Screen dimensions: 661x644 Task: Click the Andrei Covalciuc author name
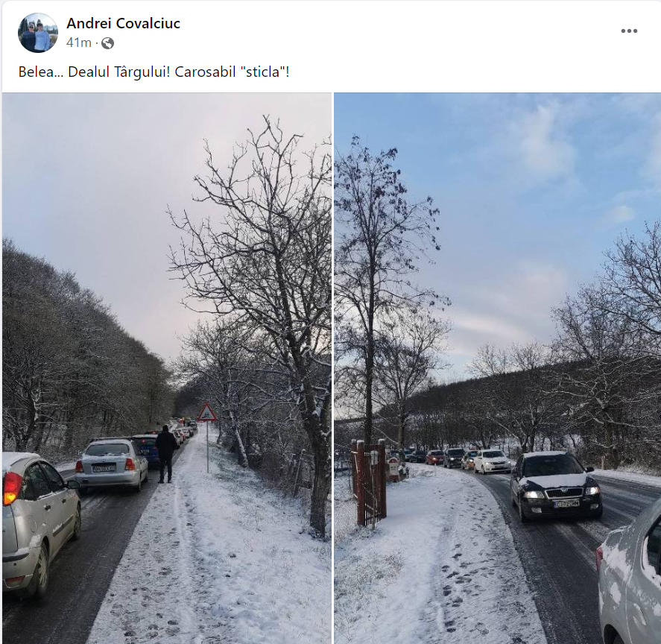pos(123,23)
